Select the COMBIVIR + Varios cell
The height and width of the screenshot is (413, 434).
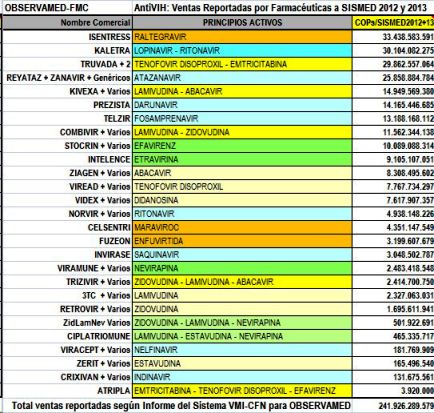pyautogui.click(x=68, y=132)
